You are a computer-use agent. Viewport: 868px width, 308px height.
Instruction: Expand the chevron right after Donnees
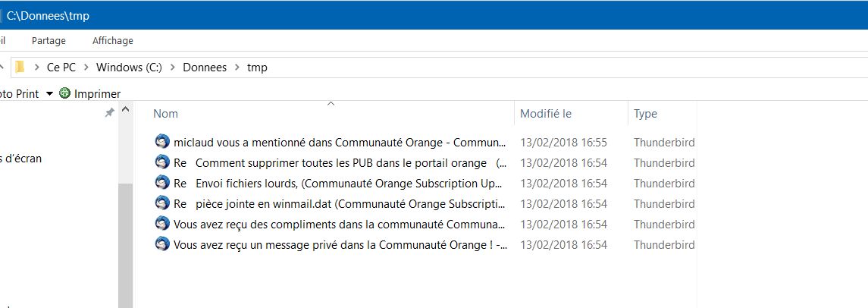[237, 68]
